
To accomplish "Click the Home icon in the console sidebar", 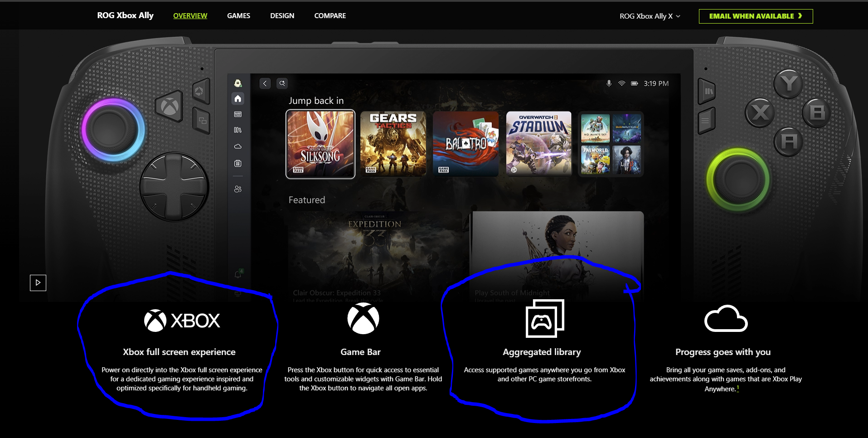I will tap(238, 98).
